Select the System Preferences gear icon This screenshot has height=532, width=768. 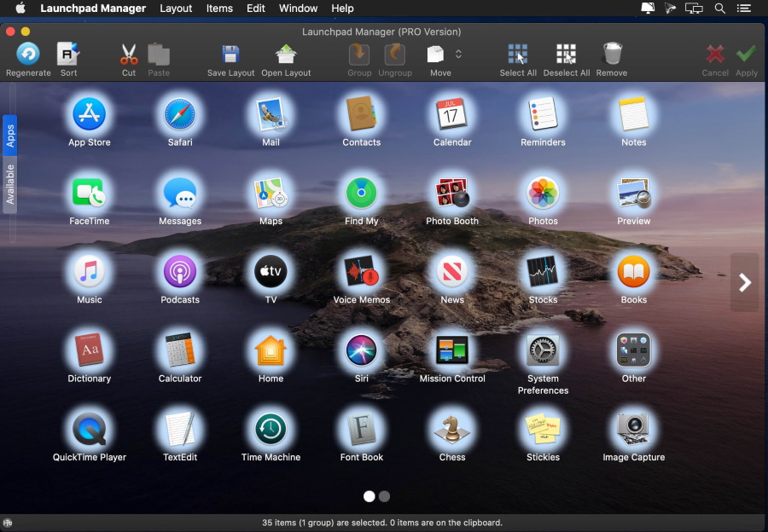543,350
